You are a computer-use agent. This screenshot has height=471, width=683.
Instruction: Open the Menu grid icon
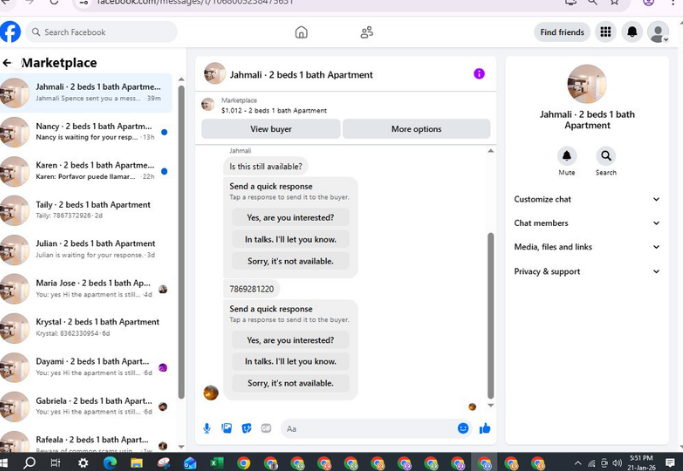(x=605, y=32)
